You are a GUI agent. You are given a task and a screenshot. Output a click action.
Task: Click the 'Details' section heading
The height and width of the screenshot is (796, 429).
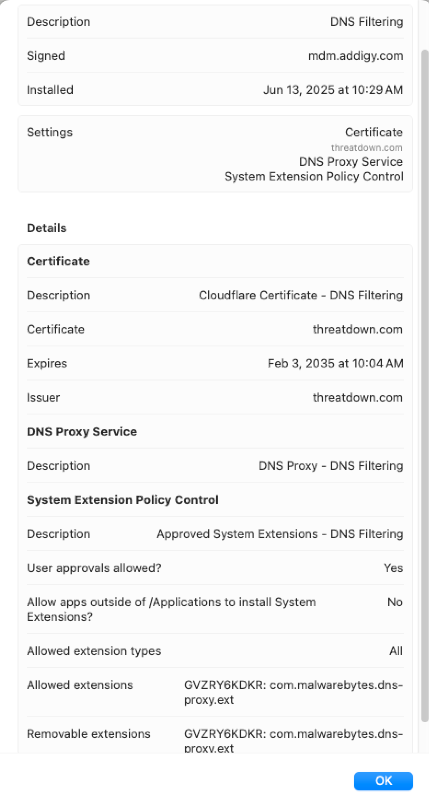click(x=47, y=228)
